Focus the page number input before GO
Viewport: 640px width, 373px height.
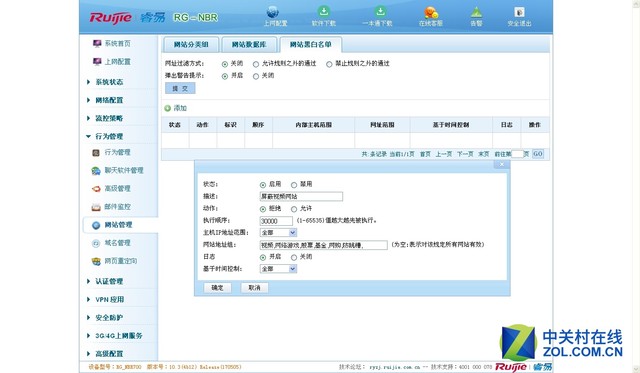[x=517, y=154]
